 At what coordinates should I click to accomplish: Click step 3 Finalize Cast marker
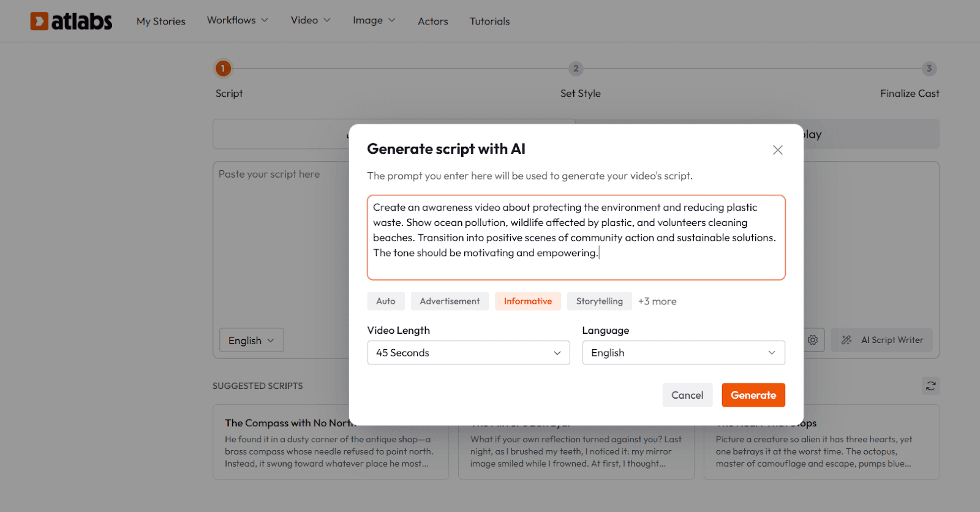click(x=929, y=69)
